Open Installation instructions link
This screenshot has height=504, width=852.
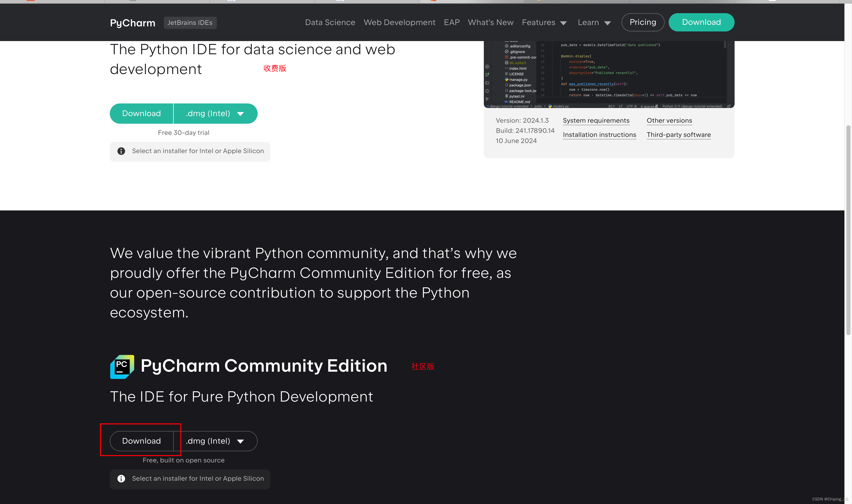pos(599,135)
